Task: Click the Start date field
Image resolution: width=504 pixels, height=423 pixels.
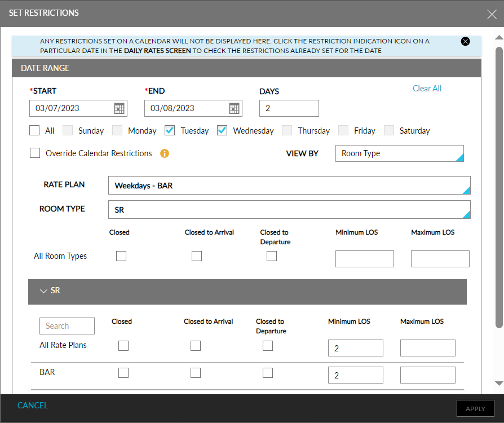Action: point(78,108)
